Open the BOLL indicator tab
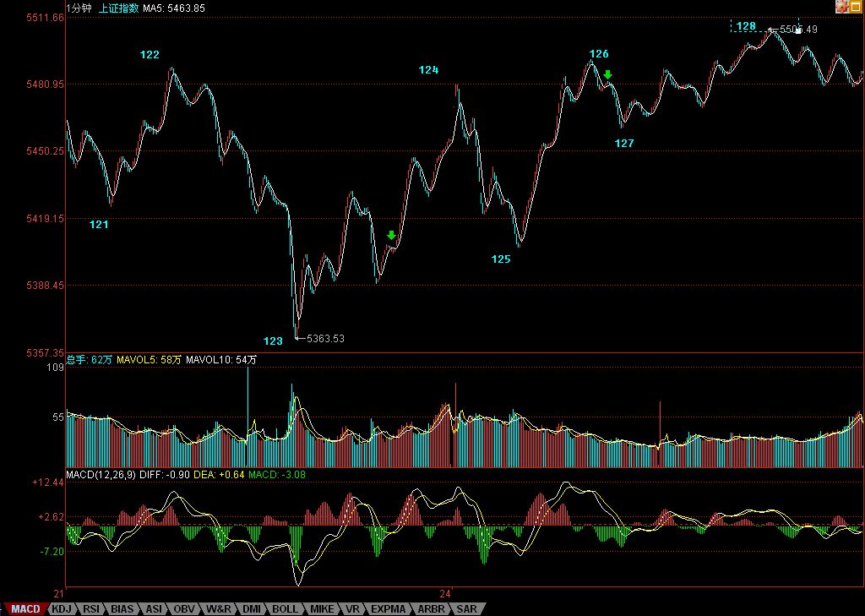 [x=285, y=608]
